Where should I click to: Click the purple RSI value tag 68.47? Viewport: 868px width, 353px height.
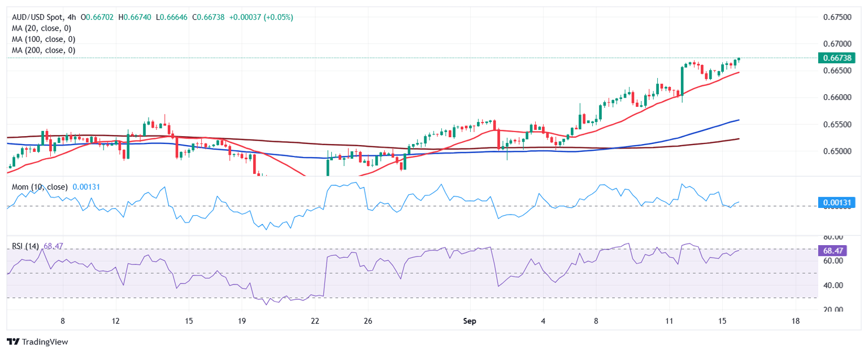point(832,249)
